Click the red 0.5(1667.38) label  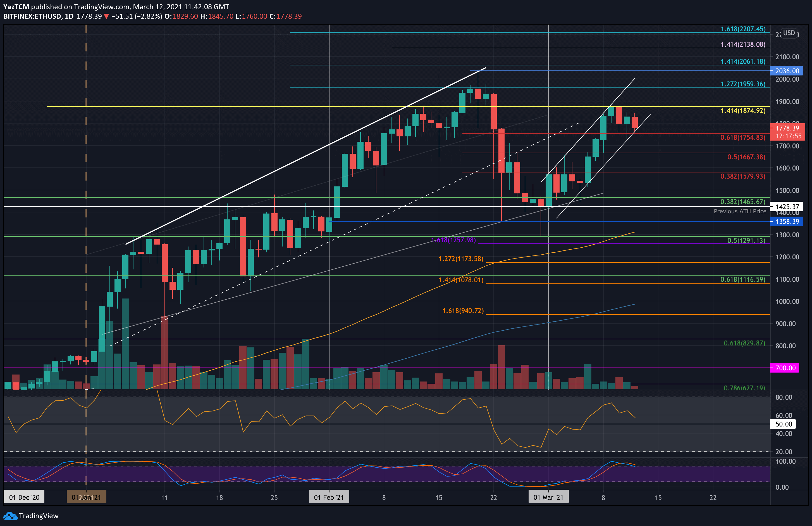tap(746, 157)
